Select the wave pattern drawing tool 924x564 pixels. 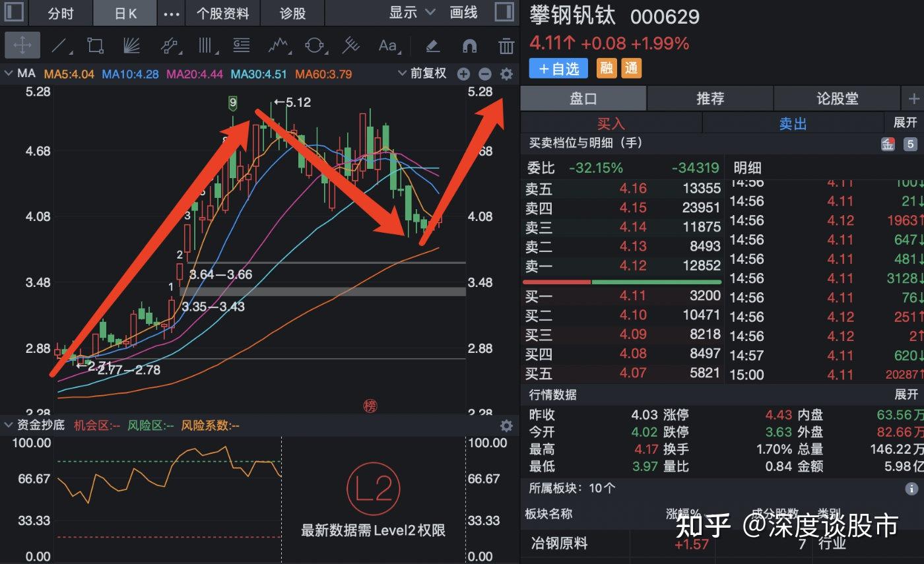tap(279, 46)
